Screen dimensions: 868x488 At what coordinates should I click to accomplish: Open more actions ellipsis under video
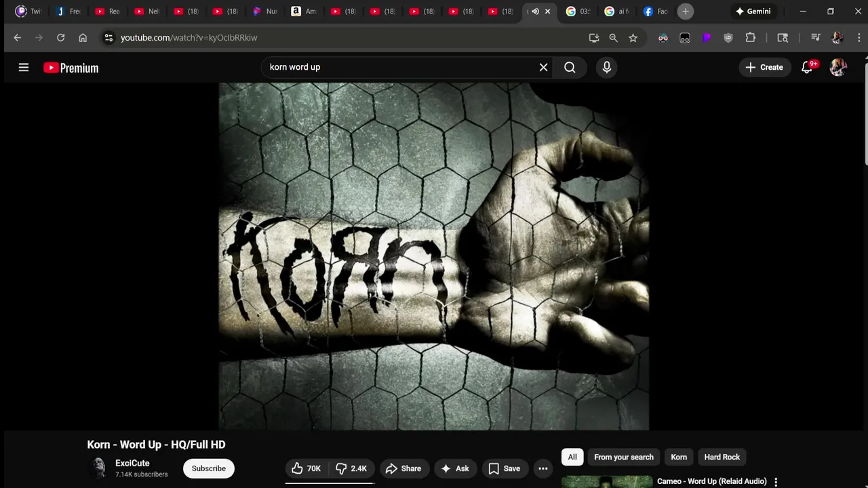coord(543,468)
